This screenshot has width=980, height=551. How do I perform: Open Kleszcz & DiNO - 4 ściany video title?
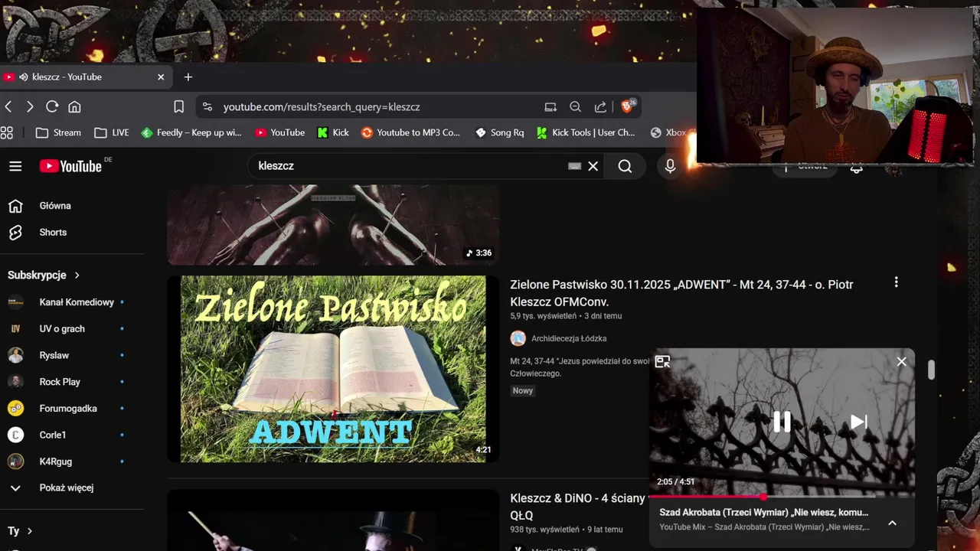click(578, 507)
